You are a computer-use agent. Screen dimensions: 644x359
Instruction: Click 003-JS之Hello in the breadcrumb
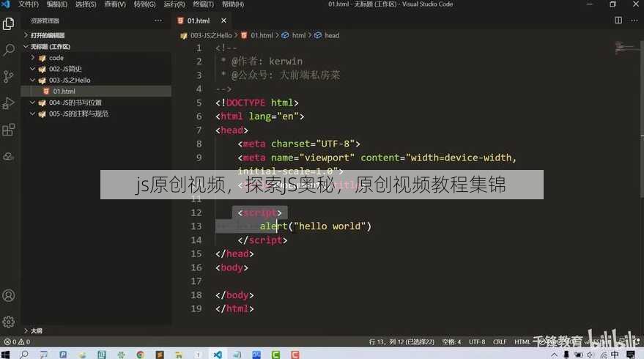coord(211,35)
